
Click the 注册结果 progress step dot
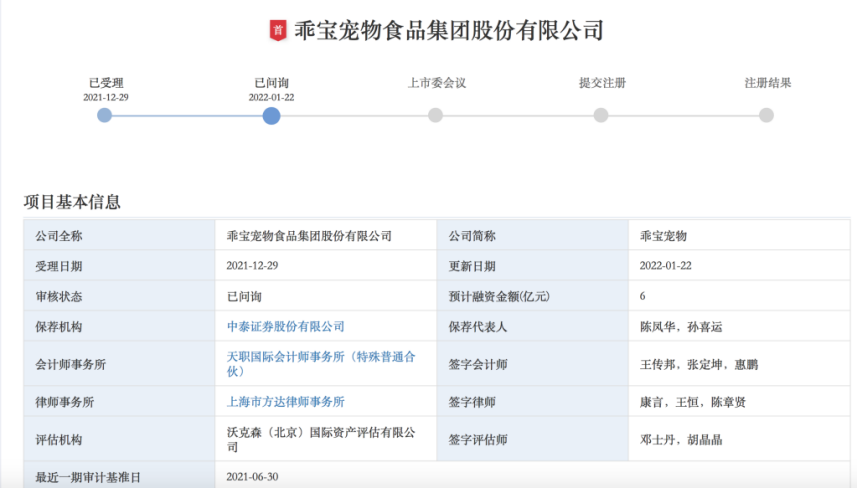(x=766, y=115)
